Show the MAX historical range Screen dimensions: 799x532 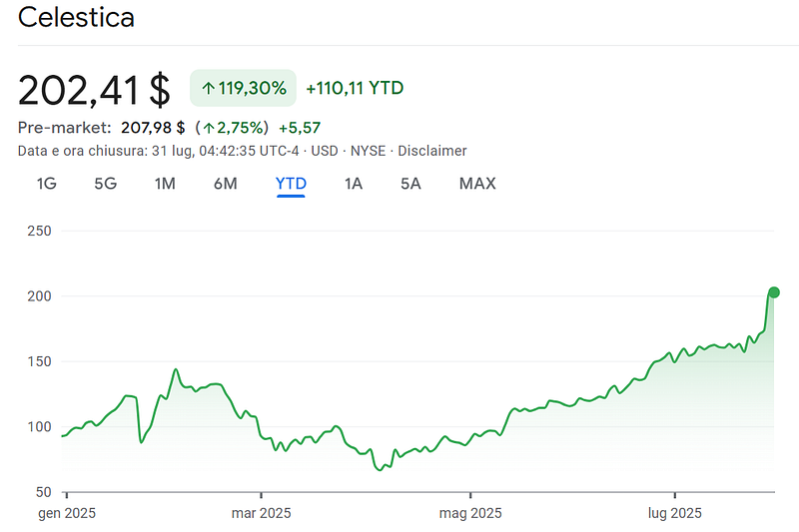[477, 184]
